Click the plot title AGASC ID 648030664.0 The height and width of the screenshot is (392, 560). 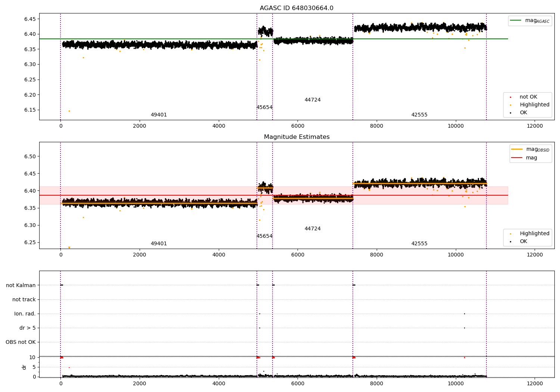pos(296,8)
